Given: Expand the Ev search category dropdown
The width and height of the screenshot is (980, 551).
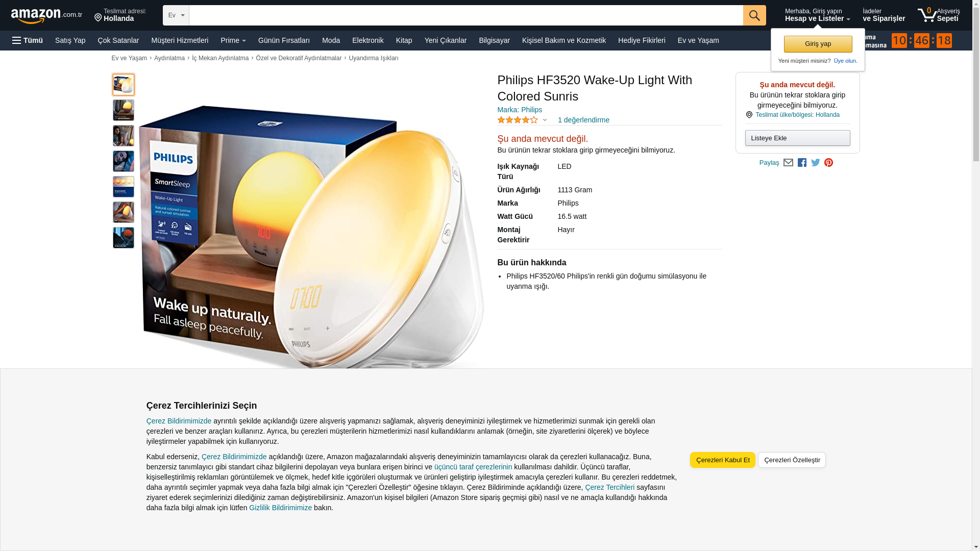Looking at the screenshot, I should pos(176,15).
